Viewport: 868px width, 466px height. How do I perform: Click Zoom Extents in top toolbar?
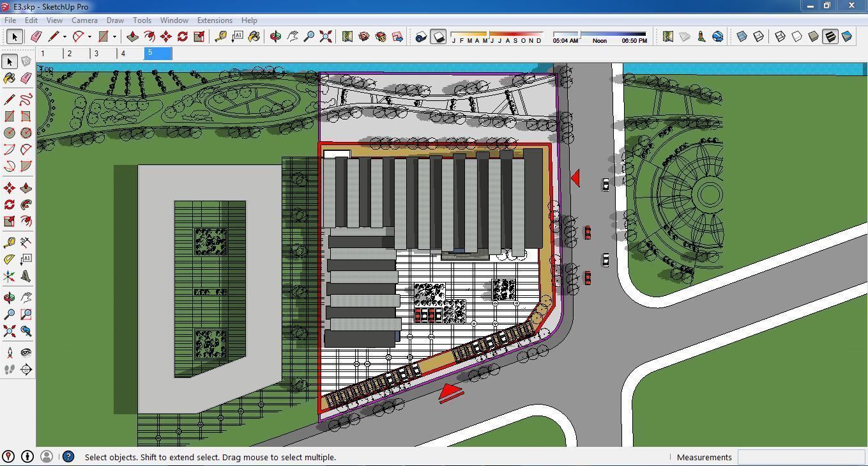pos(326,36)
